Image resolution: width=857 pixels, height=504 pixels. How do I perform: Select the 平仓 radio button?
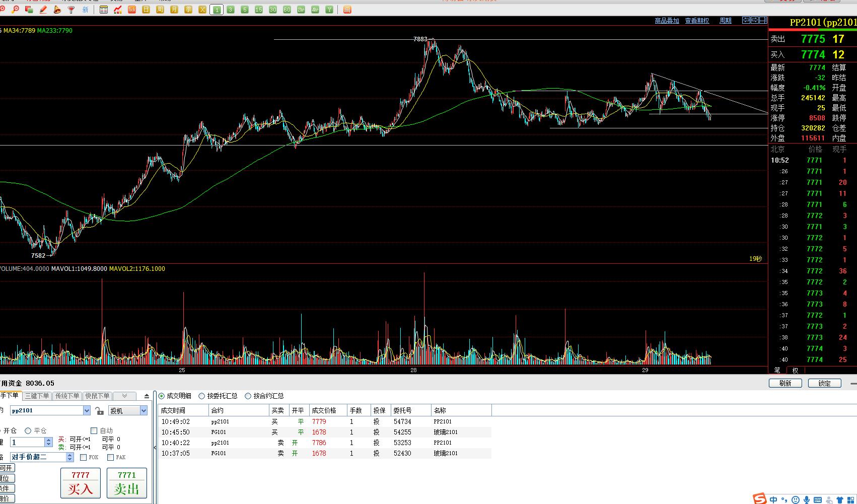click(x=28, y=430)
